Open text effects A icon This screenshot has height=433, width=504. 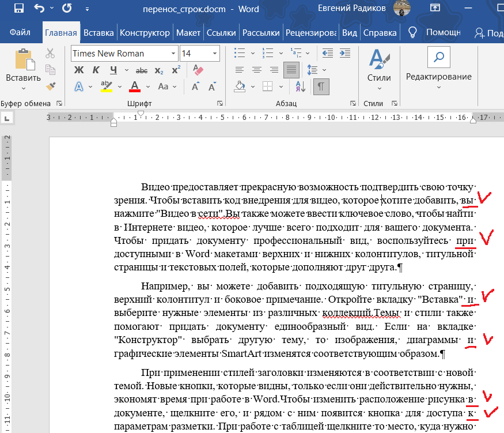[79, 86]
